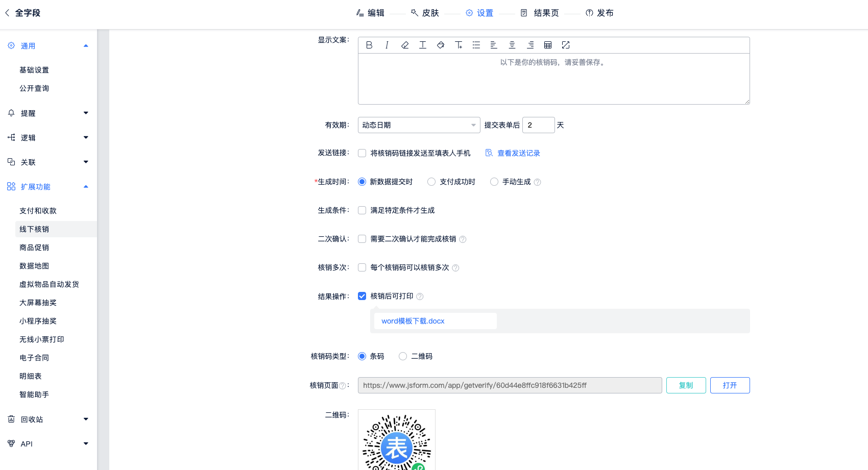The width and height of the screenshot is (868, 470).
Task: Open 支付和收款 in the sidebar
Action: coord(38,211)
